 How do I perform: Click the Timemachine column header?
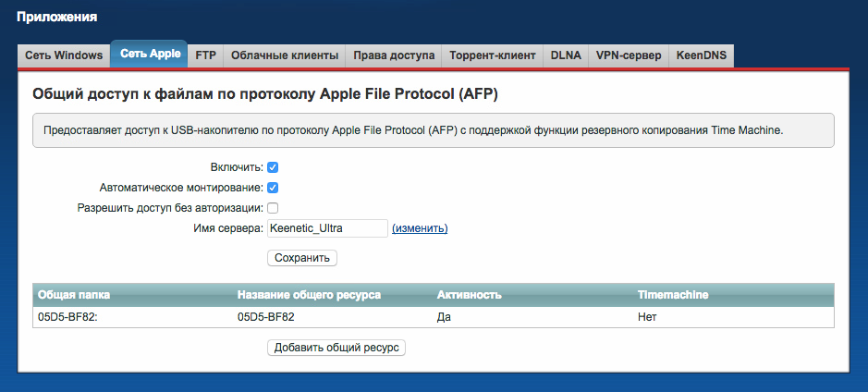pyautogui.click(x=673, y=295)
